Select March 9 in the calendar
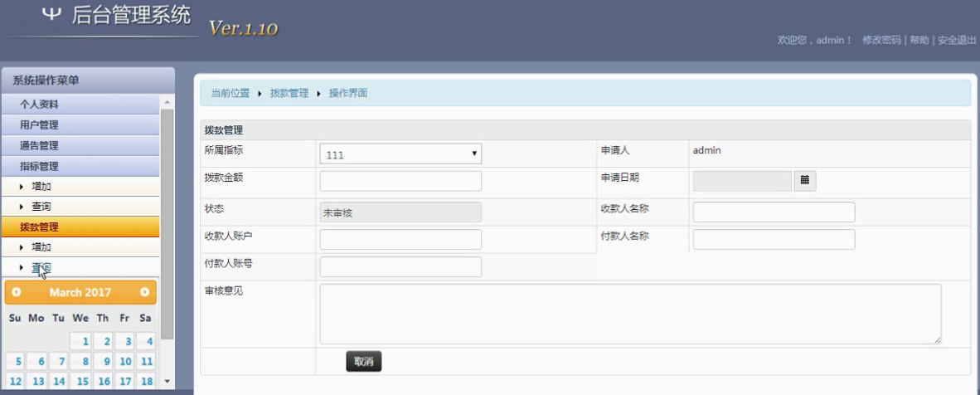 tap(103, 361)
